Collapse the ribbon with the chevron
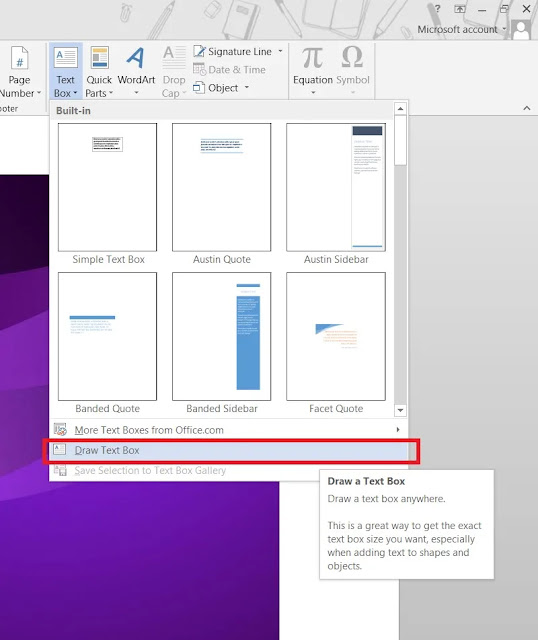Viewport: 538px width, 640px height. point(527,108)
